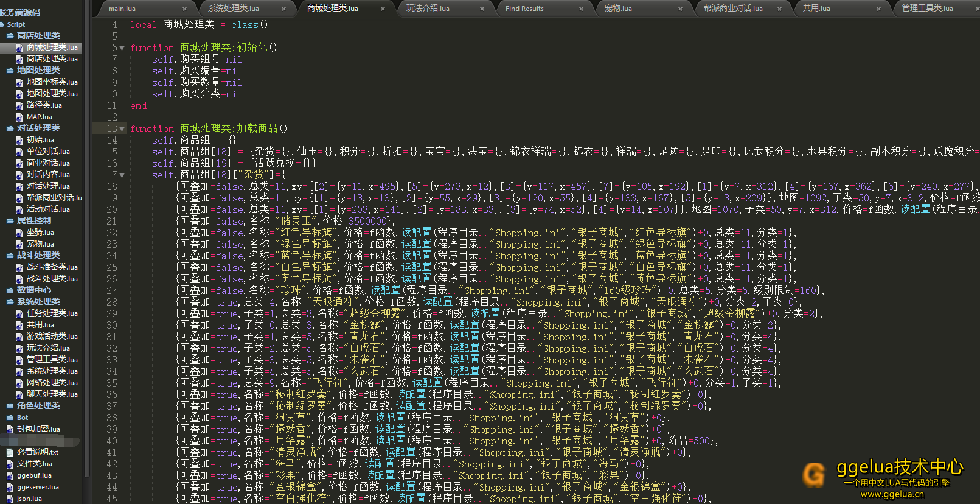Collapse the 商店处理类 folder
Viewport: 980px width, 504px height.
10,36
